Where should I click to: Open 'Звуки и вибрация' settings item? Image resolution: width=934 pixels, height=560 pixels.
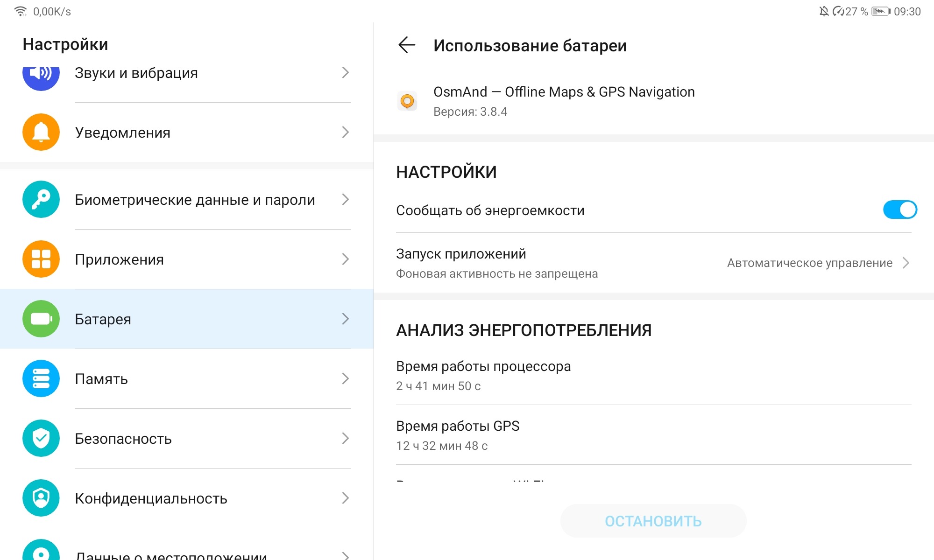pos(136,73)
